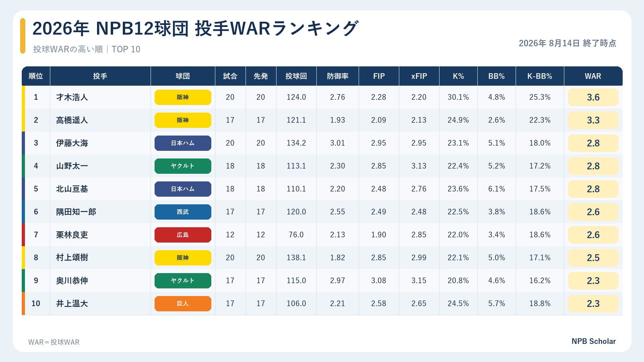
Task: Click player name 村上頌樹
Action: pyautogui.click(x=72, y=258)
